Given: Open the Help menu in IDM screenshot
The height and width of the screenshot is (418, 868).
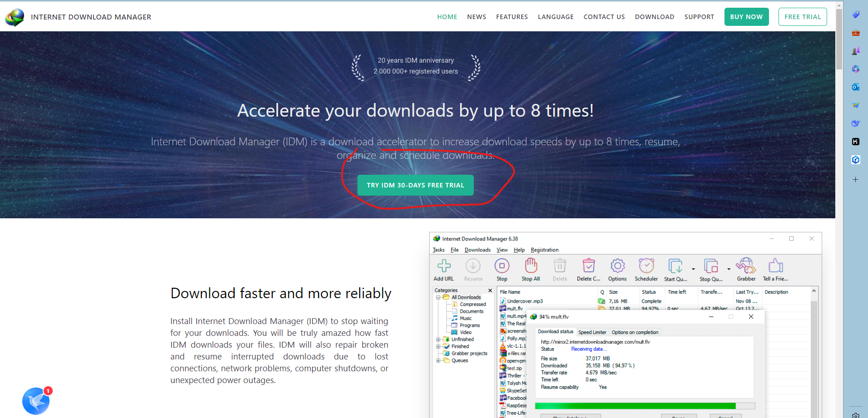Looking at the screenshot, I should coord(519,250).
